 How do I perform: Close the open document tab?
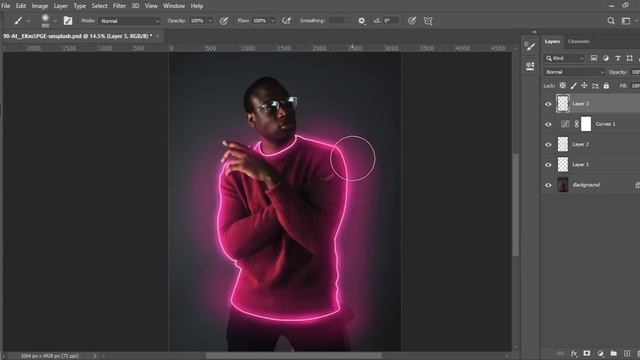158,36
